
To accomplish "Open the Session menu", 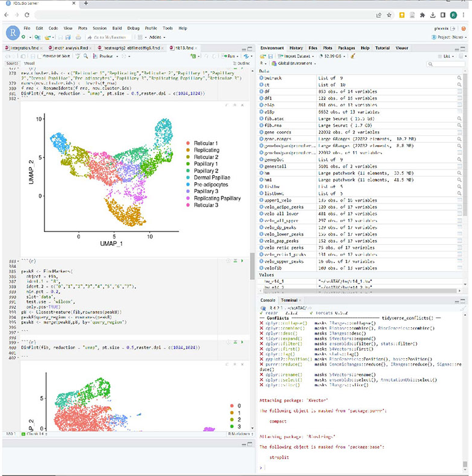I will coord(99,28).
